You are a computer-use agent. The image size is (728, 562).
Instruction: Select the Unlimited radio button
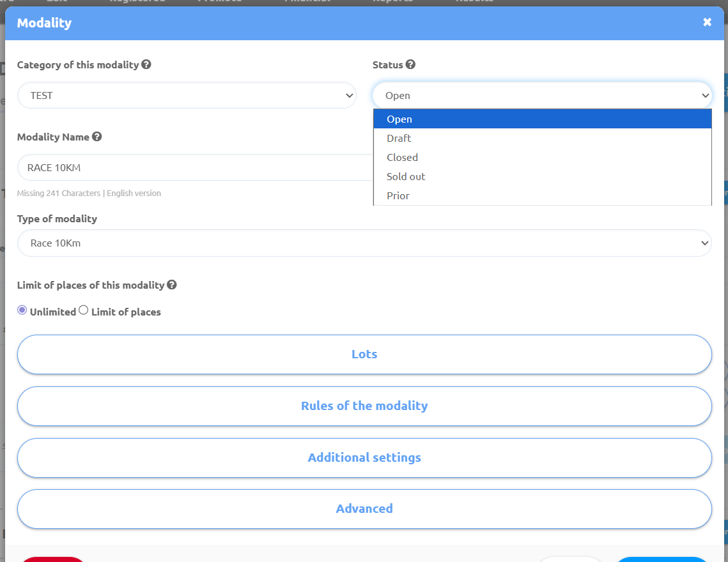22,310
